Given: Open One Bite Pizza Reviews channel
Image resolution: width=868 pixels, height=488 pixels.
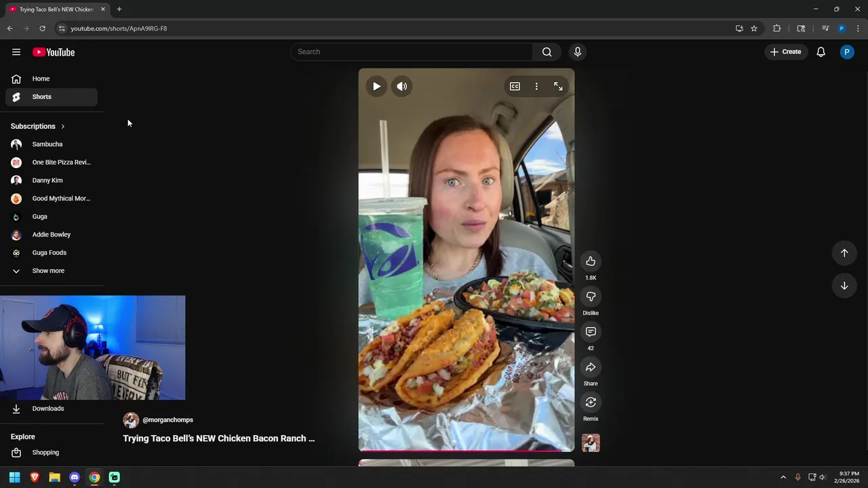Looking at the screenshot, I should pos(52,163).
